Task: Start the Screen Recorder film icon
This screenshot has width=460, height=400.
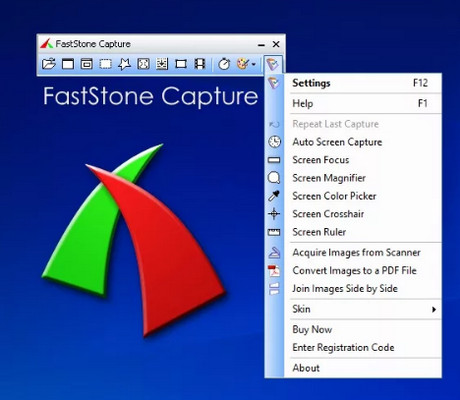Action: click(x=200, y=63)
